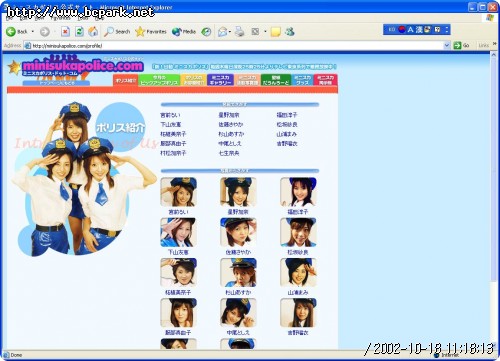500x361 pixels.
Task: Open the dropdown arrow beside the Edit icon
Action: coord(265,32)
